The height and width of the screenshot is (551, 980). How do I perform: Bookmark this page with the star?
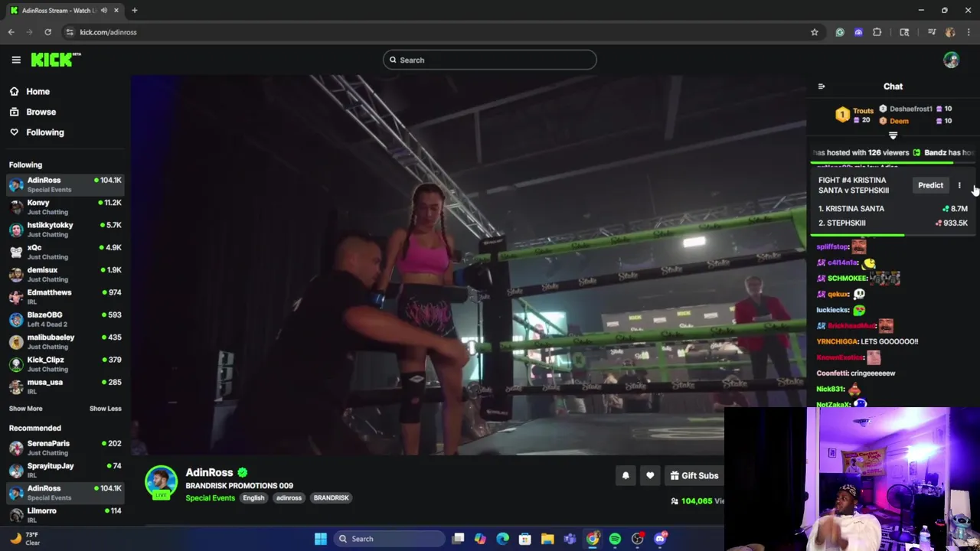point(815,32)
